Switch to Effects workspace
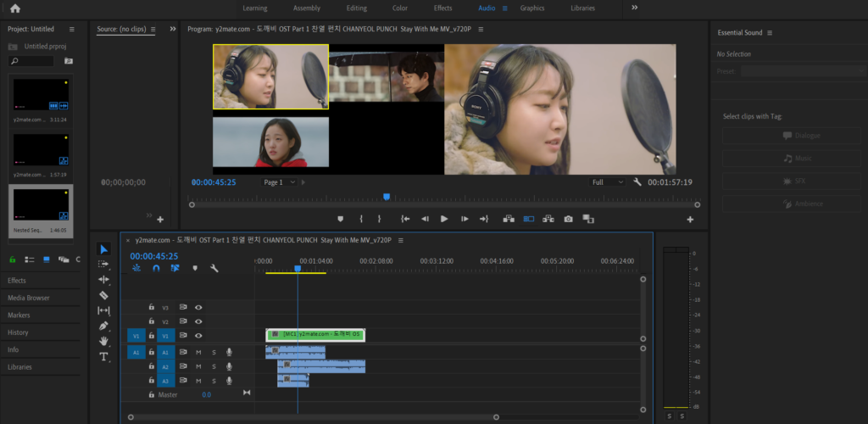 (442, 8)
